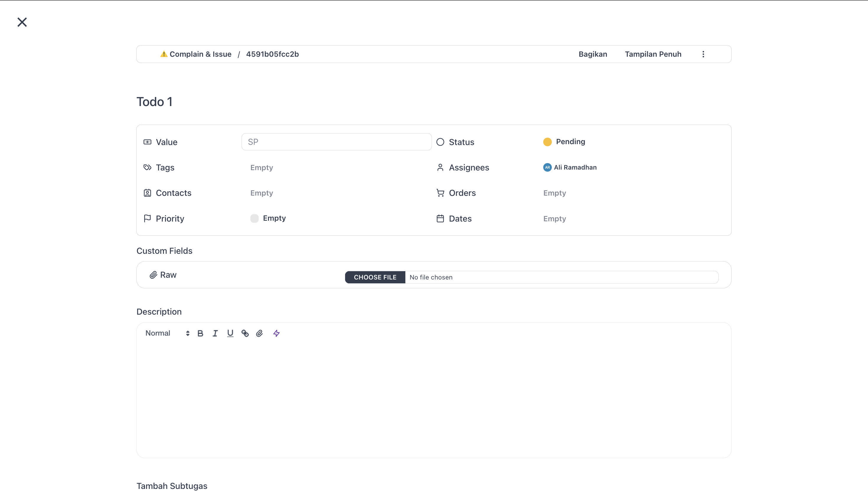The width and height of the screenshot is (868, 491).
Task: Click the Priority field label
Action: point(170,219)
